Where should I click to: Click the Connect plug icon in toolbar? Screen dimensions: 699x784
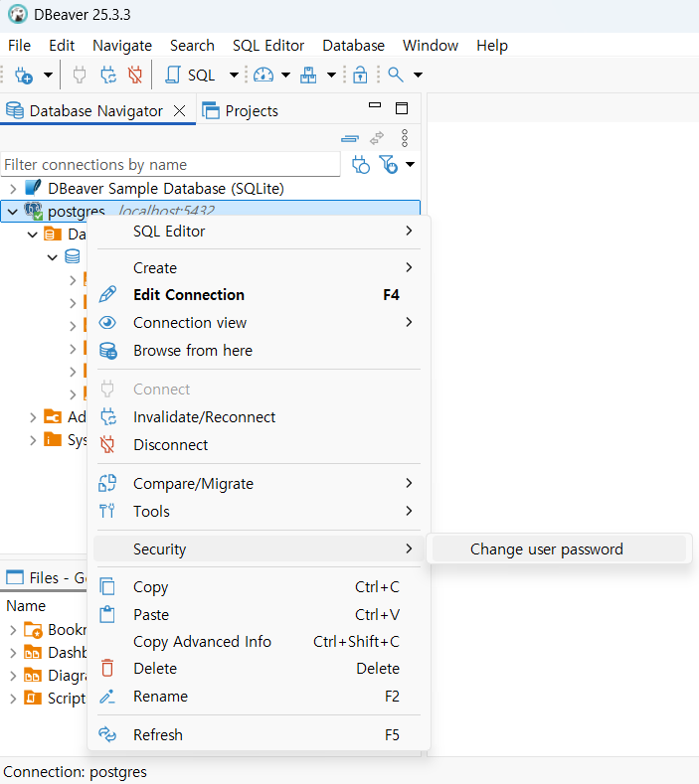coord(80,76)
